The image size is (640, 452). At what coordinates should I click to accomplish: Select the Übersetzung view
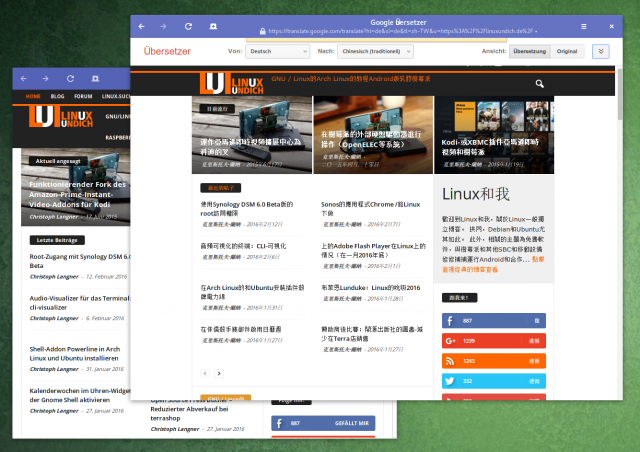[529, 51]
